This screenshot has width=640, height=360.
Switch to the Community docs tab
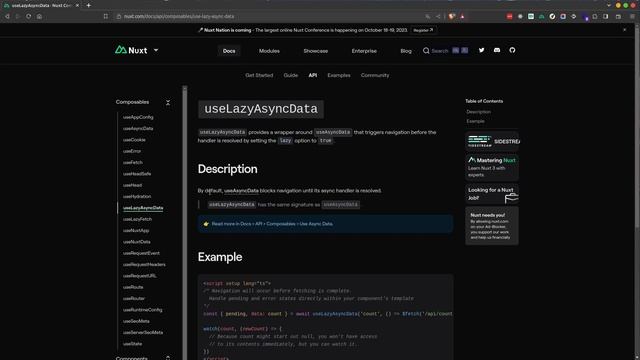coord(375,76)
